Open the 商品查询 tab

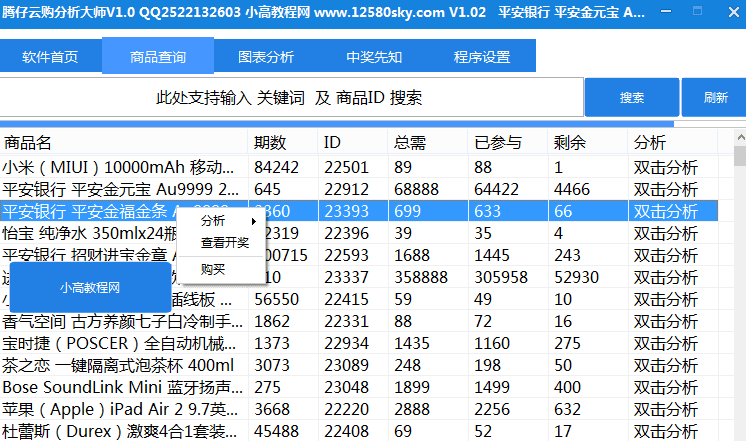coord(158,56)
